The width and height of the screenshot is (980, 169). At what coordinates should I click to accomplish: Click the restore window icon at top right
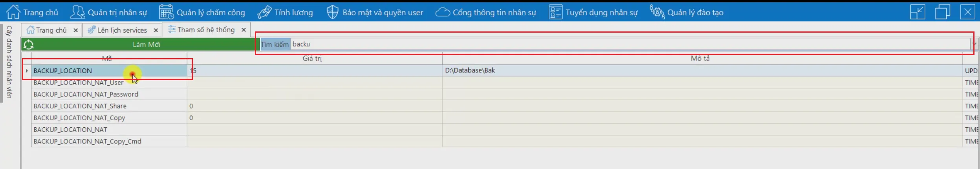(x=943, y=12)
